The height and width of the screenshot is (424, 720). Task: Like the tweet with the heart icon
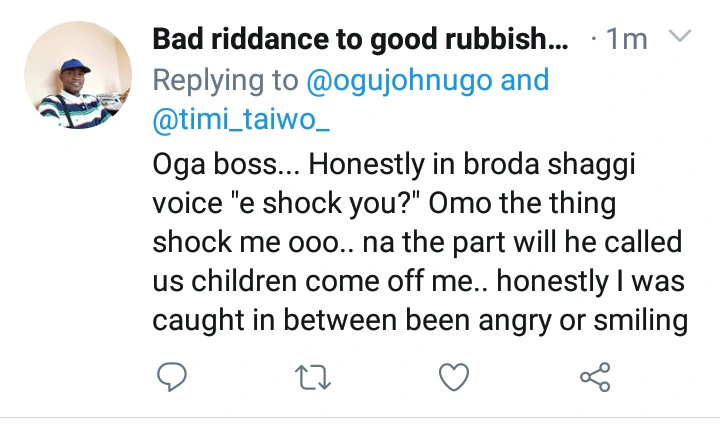(455, 377)
